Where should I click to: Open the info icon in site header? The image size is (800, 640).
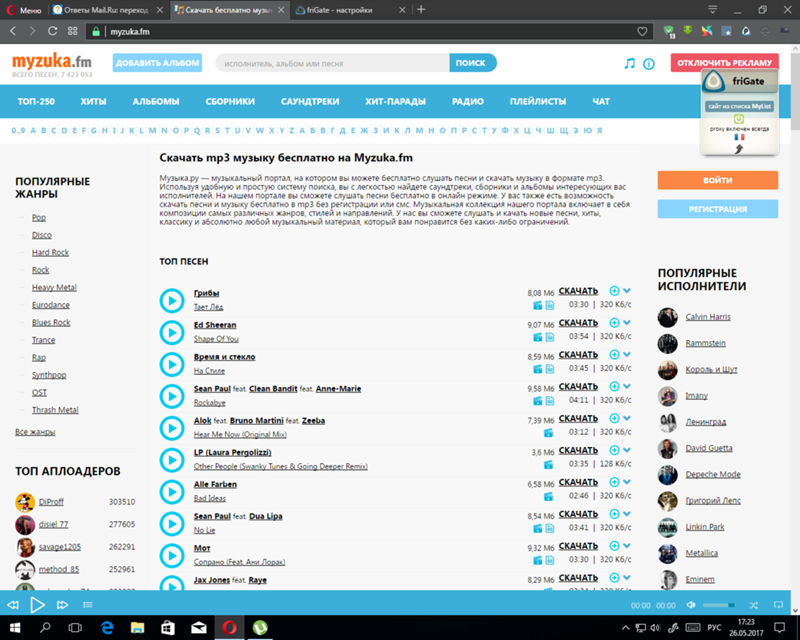648,64
